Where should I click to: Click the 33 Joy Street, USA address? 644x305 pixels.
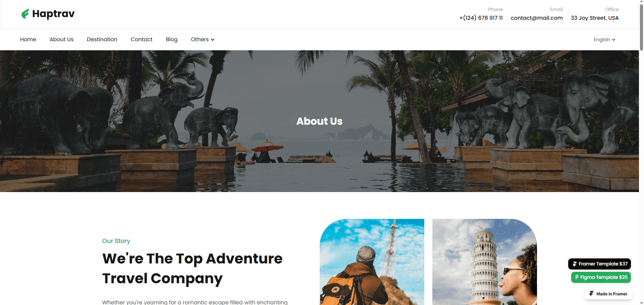(x=595, y=18)
